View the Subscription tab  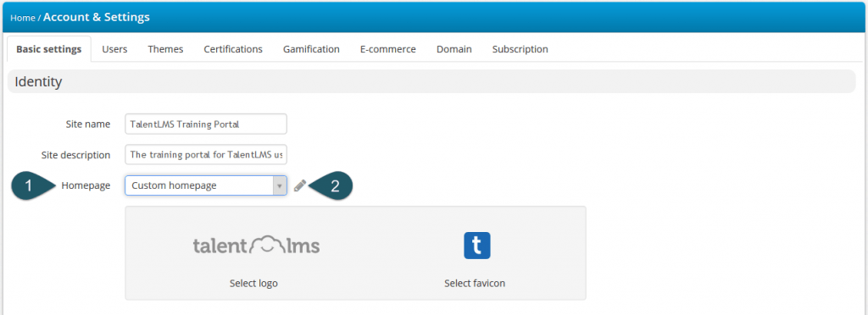[520, 49]
